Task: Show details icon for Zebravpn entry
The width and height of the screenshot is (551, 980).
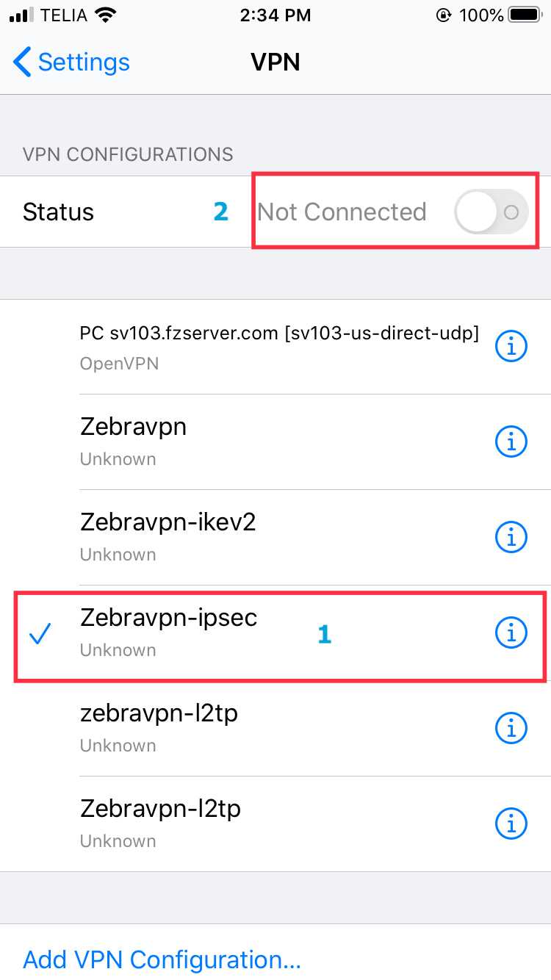Action: (511, 442)
